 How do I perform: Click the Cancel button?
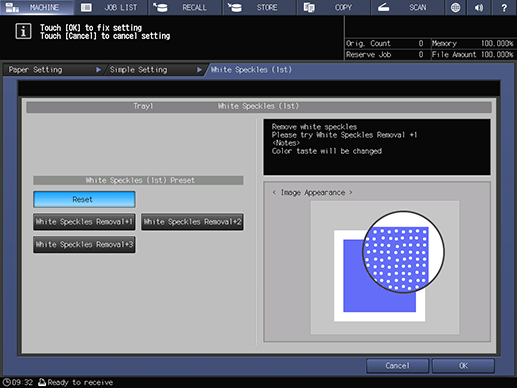(x=397, y=366)
